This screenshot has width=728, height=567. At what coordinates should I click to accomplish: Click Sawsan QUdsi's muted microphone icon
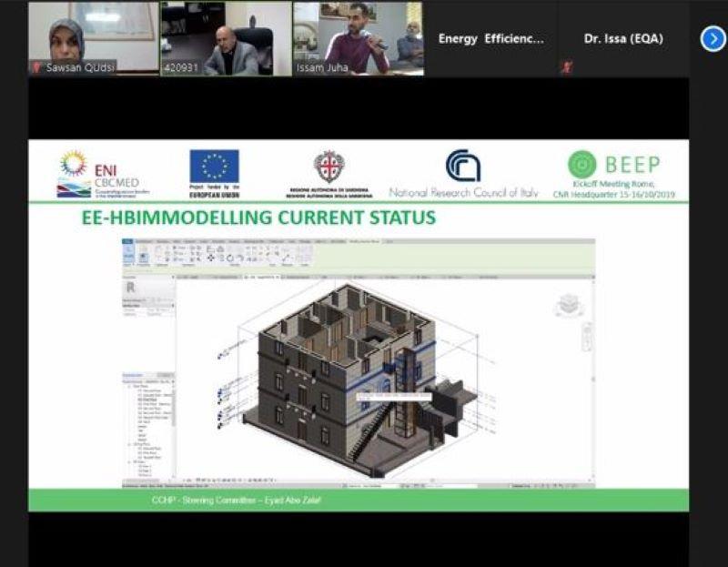point(36,67)
